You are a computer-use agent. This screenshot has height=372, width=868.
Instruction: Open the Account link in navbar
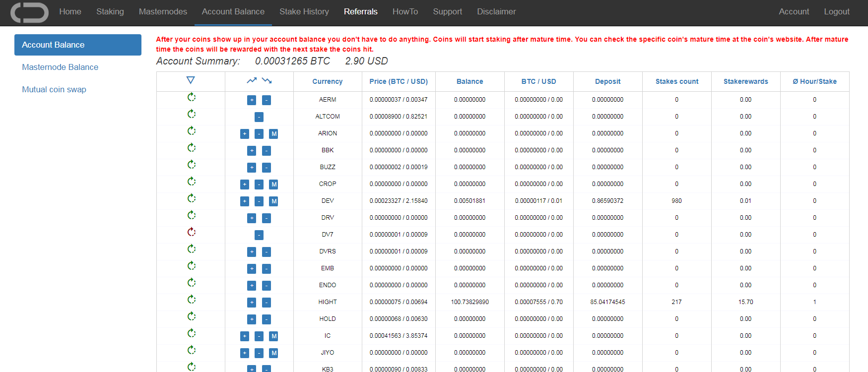(x=794, y=12)
